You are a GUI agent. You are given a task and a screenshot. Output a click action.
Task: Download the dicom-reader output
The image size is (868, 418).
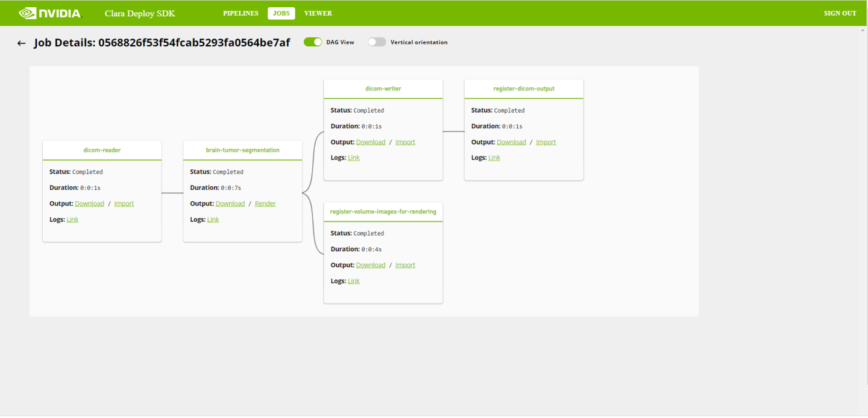[89, 204]
